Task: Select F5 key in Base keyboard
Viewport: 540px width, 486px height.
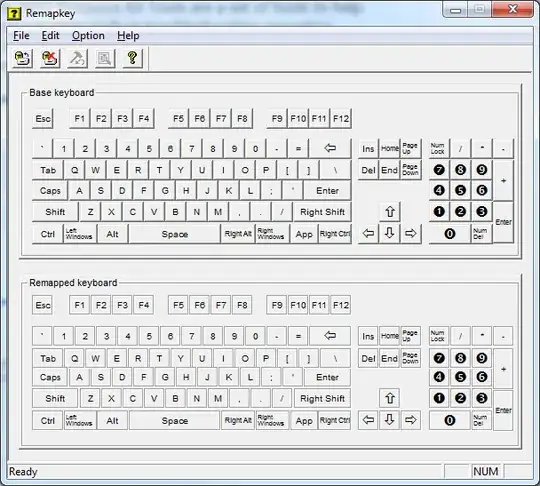Action: pos(178,119)
